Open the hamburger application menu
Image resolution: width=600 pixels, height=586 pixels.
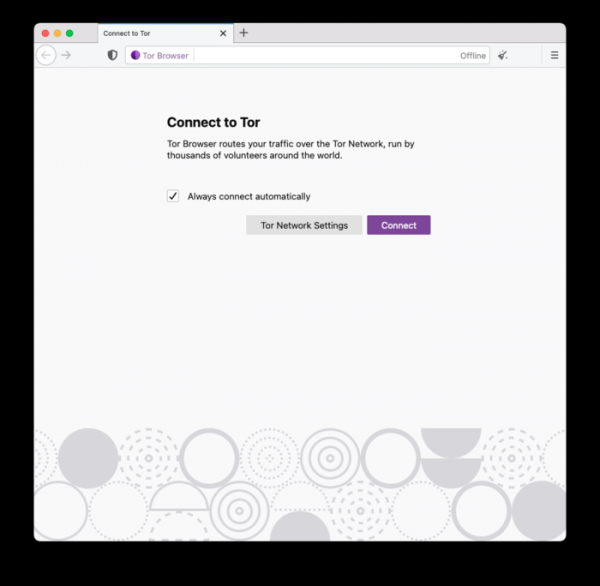pos(554,55)
